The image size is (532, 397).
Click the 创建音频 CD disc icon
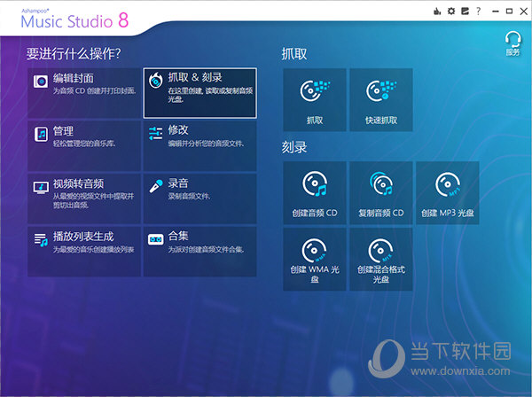(x=315, y=183)
